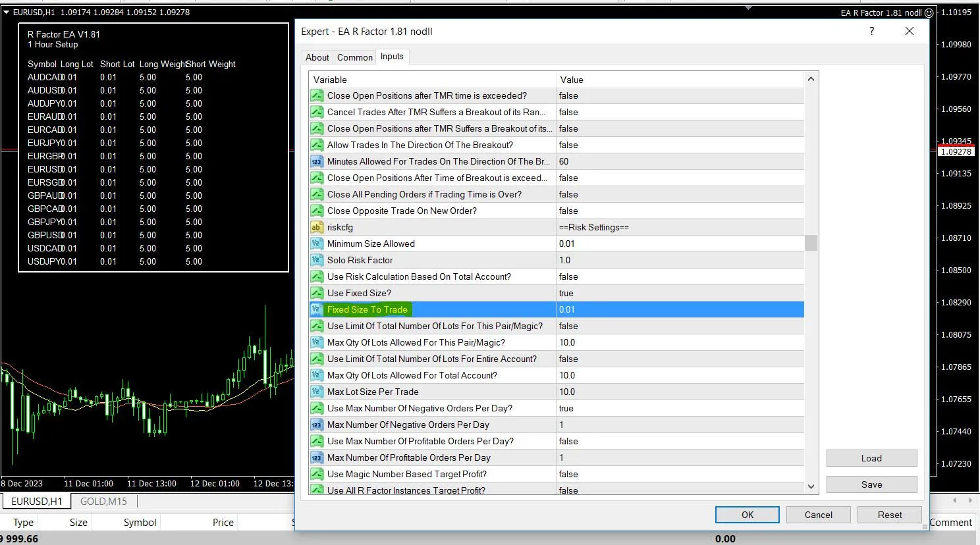Screen dimensions: 980x545
Task: Click the string icon next to riskcfg
Action: tap(316, 227)
